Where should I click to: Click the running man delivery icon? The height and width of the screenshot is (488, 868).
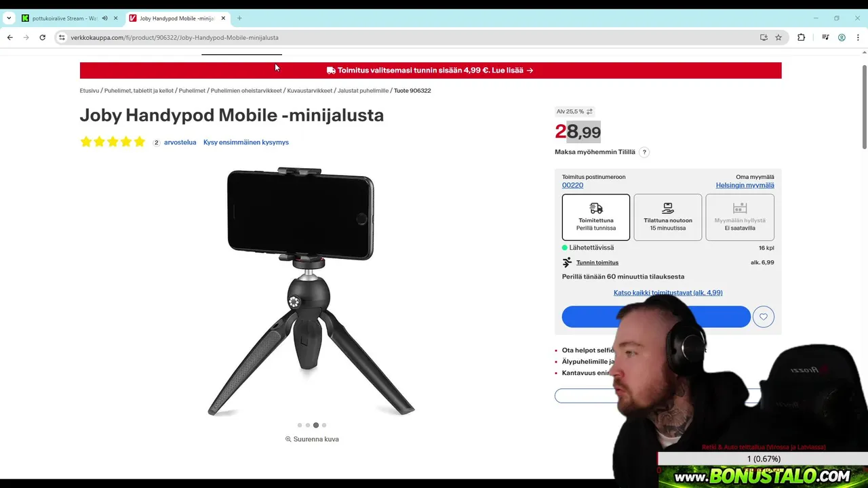tap(568, 262)
